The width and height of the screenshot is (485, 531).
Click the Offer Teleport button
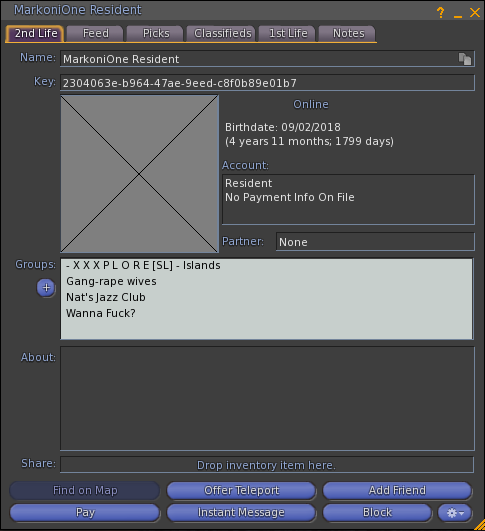[x=241, y=490]
